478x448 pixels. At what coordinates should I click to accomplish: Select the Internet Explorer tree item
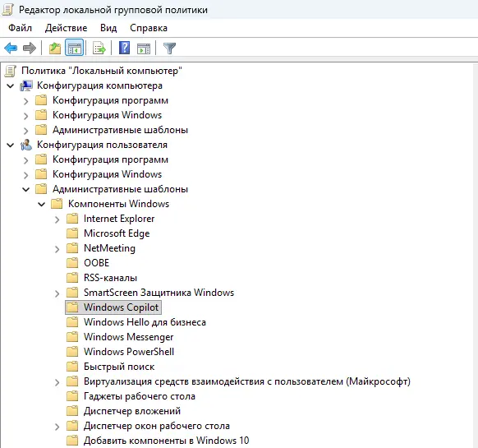pos(119,219)
